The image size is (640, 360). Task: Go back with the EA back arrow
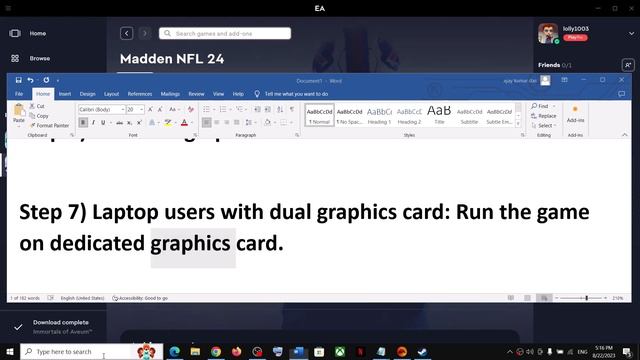click(x=127, y=33)
